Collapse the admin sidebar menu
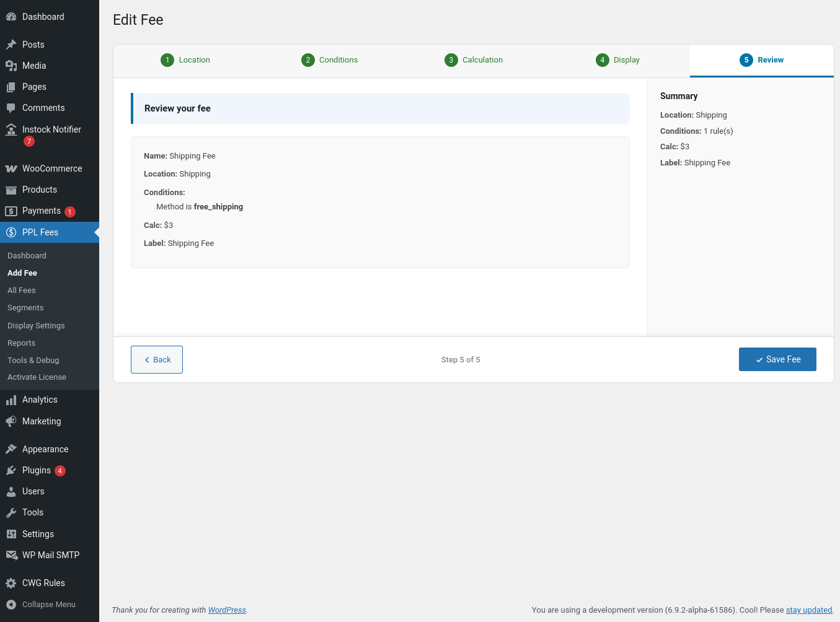840x622 pixels. pos(41,605)
